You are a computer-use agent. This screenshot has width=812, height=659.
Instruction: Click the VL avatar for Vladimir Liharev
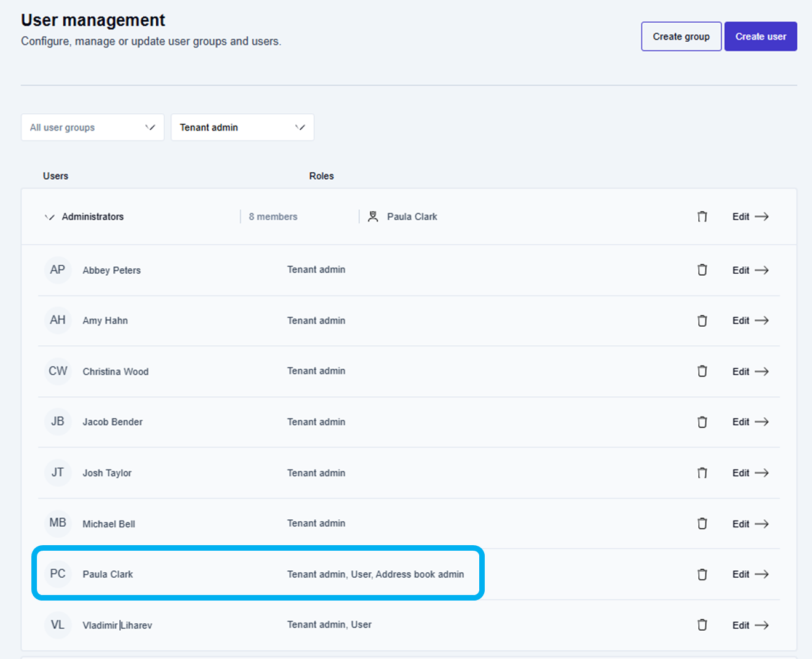pyautogui.click(x=58, y=625)
